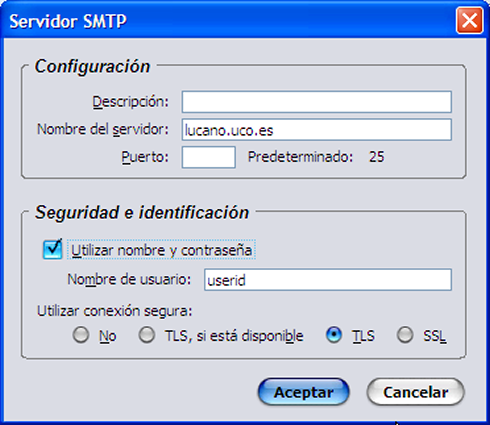Click the Nombre de usuario label
Viewport: 490px width, 425px height.
[129, 279]
